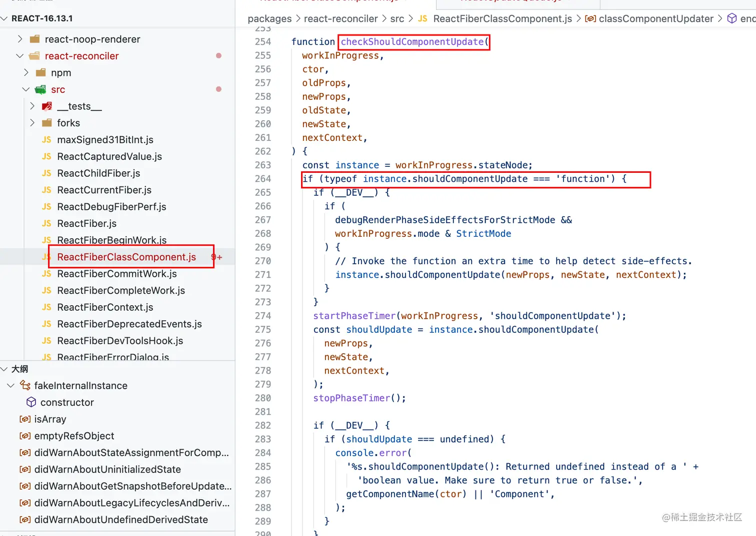Click JS icon of ReactCapturedValue.js
The height and width of the screenshot is (536, 756).
click(46, 156)
